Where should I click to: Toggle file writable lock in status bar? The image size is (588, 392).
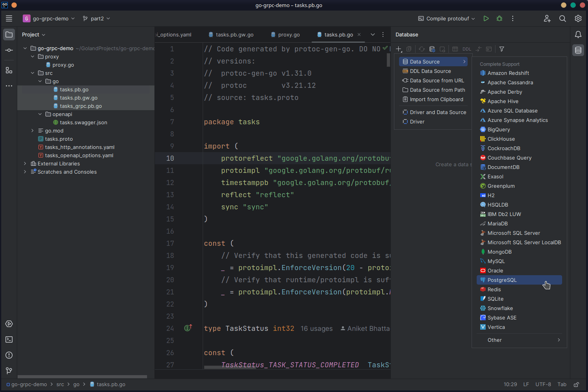[576, 385]
